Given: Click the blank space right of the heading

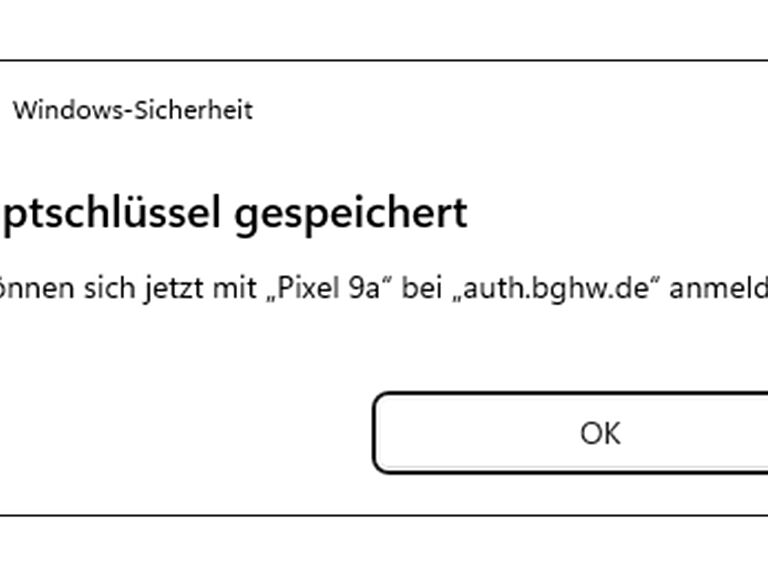Looking at the screenshot, I should pos(620,213).
